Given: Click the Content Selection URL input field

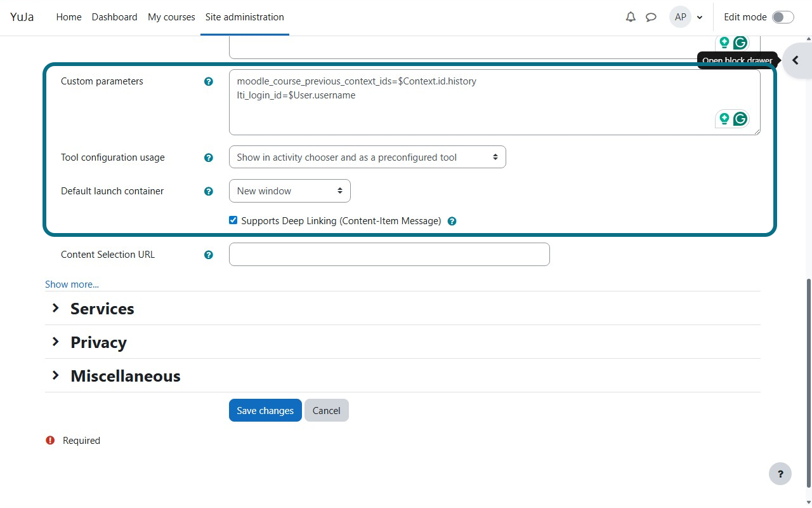Looking at the screenshot, I should click(389, 254).
